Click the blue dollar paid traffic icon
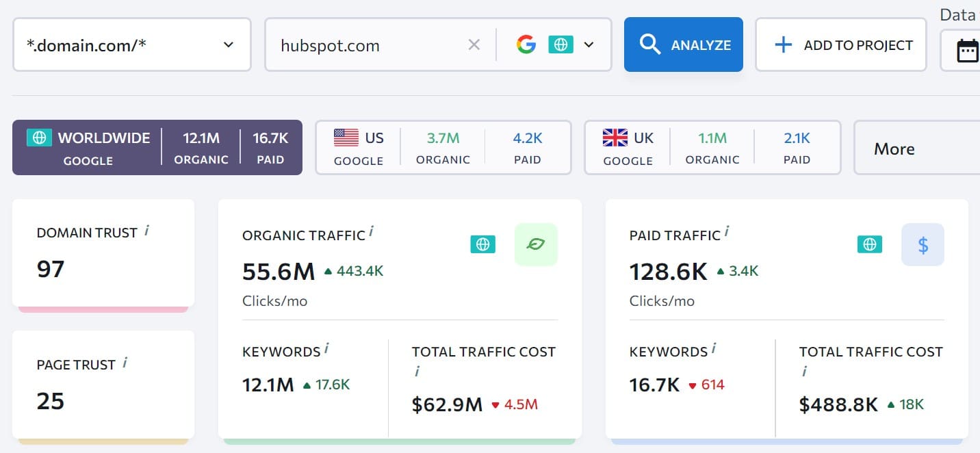The image size is (980, 453). [x=923, y=244]
